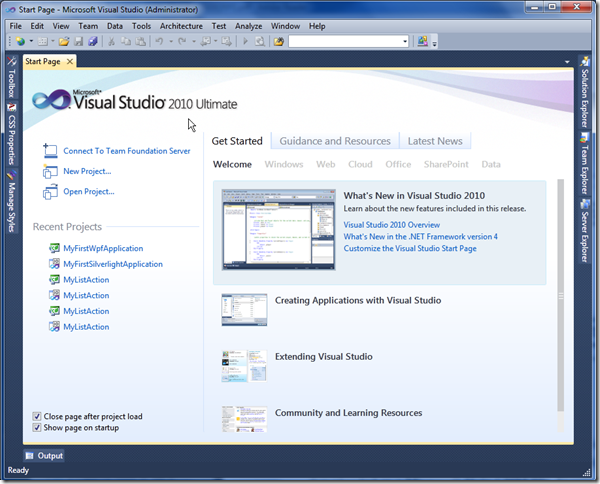The height and width of the screenshot is (484, 600).
Task: Open the Find combo box dropdown
Action: coord(405,41)
